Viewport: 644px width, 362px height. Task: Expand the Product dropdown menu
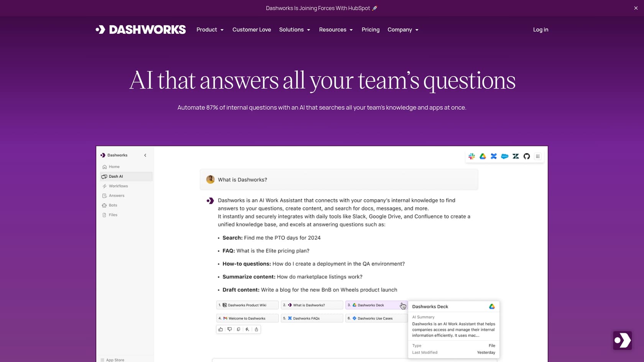click(210, 29)
